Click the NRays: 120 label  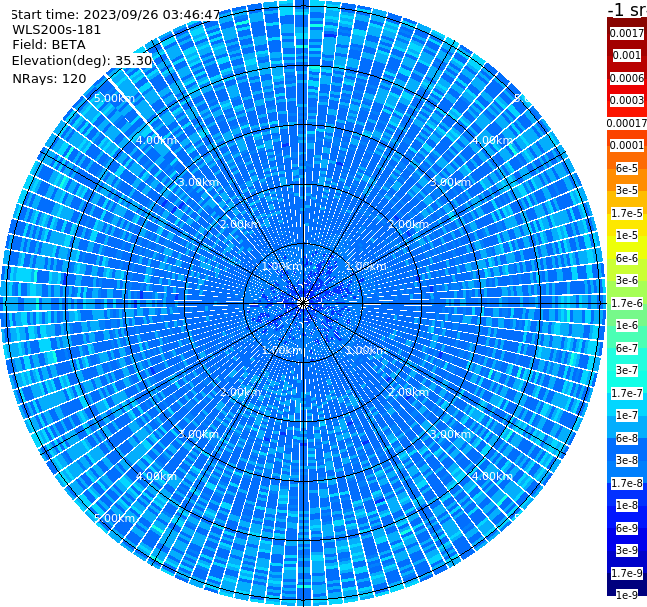tap(49, 78)
